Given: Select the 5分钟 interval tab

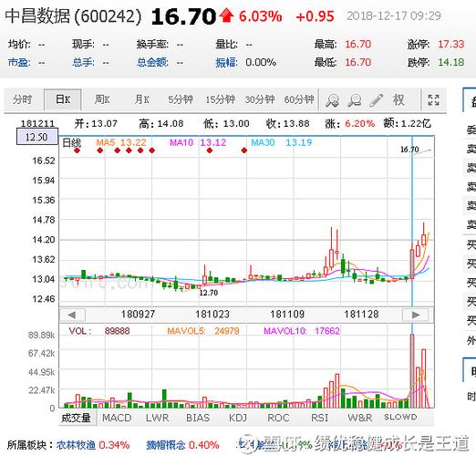Looking at the screenshot, I should coord(181,99).
